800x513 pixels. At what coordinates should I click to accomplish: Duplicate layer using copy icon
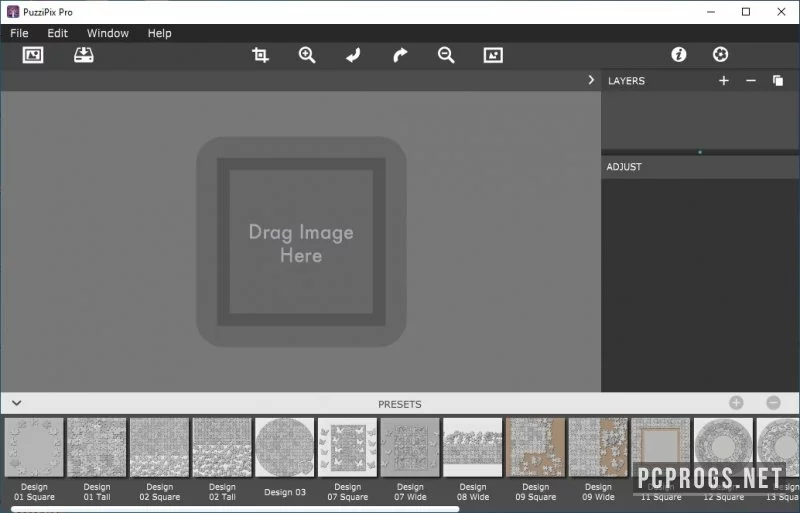point(778,81)
